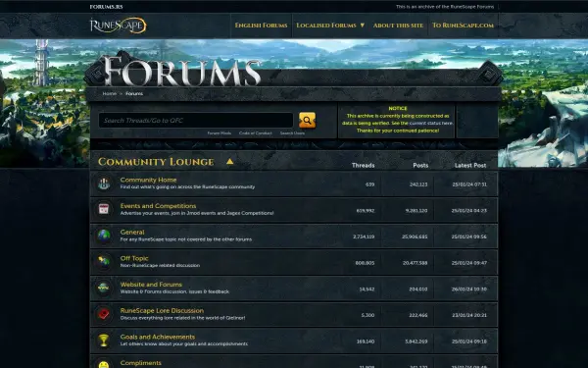Click the Threads column header
588x368 pixels.
pyautogui.click(x=363, y=165)
